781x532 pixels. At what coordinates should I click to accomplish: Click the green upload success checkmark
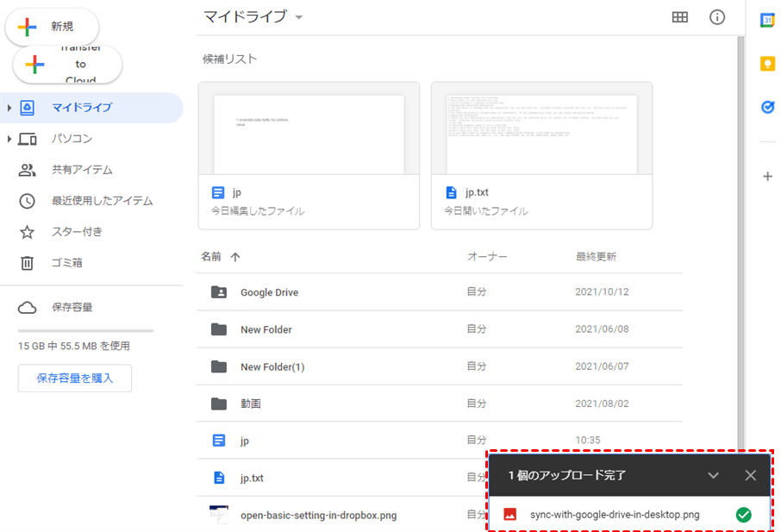(x=744, y=515)
